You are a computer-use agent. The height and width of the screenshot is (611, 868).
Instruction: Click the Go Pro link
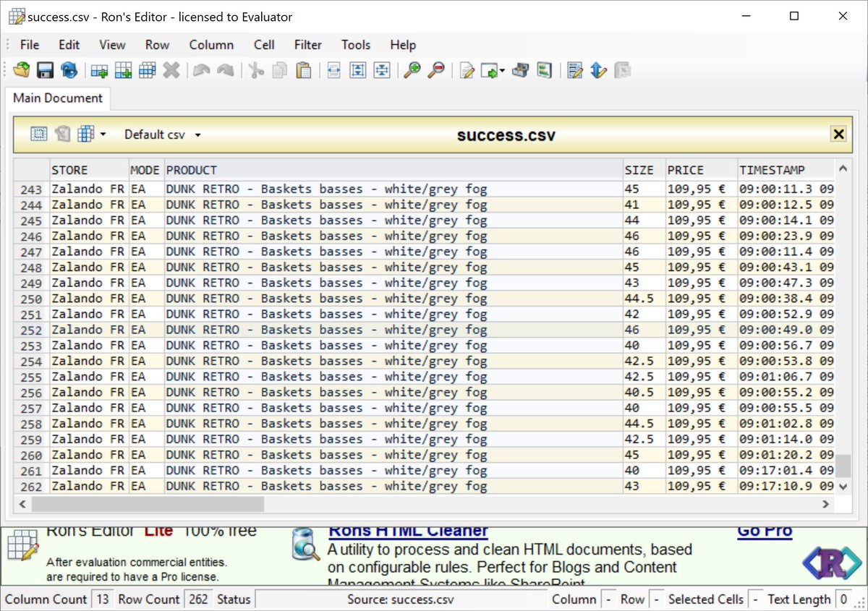(x=765, y=531)
